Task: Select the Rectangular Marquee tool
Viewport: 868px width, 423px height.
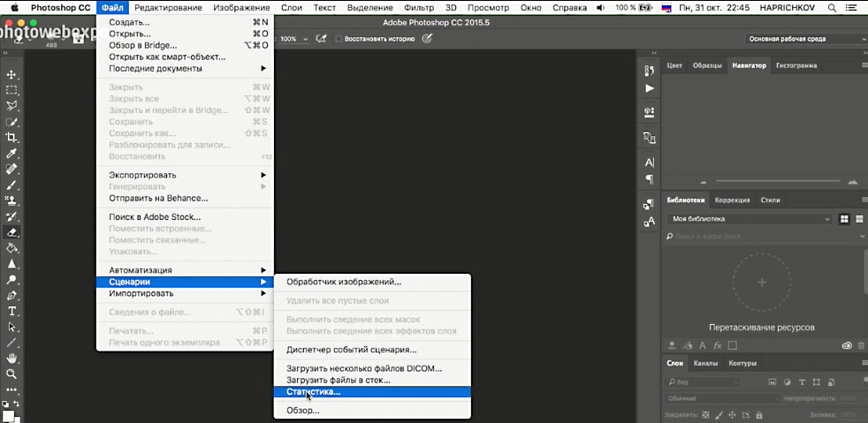Action: [x=11, y=90]
